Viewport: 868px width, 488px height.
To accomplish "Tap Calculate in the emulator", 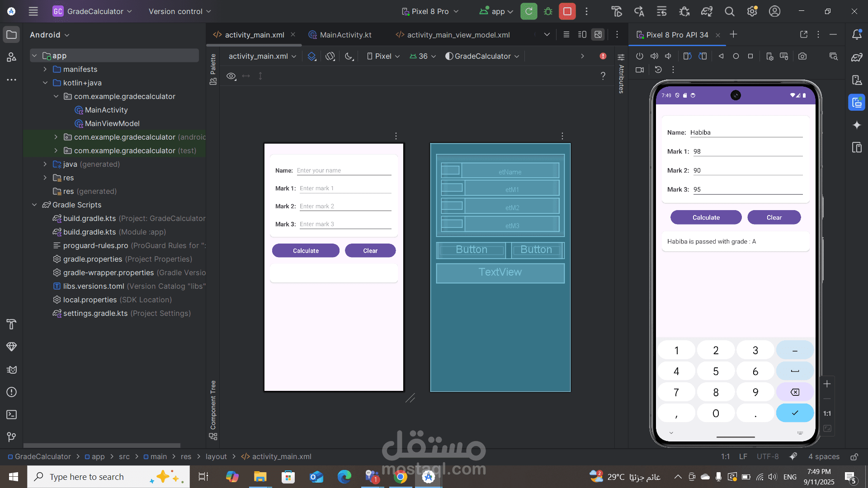I will pos(706,217).
